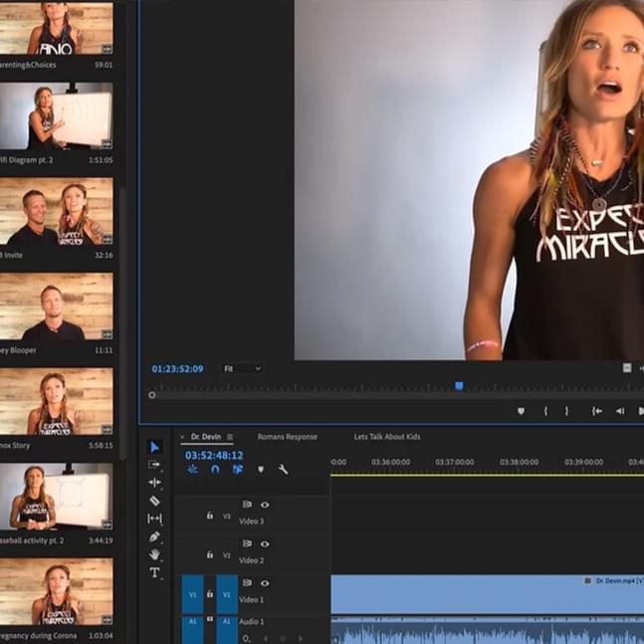
Task: Open the Fit zoom level dropdown
Action: (x=243, y=368)
